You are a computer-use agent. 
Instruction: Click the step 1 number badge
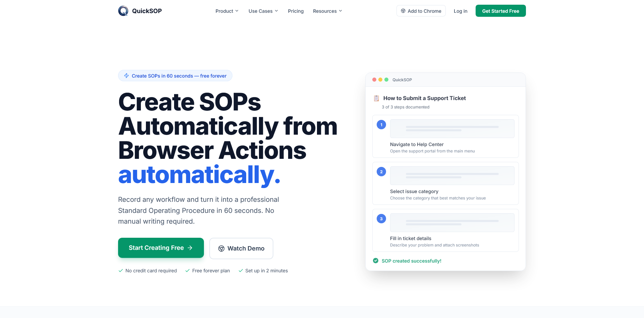[381, 125]
